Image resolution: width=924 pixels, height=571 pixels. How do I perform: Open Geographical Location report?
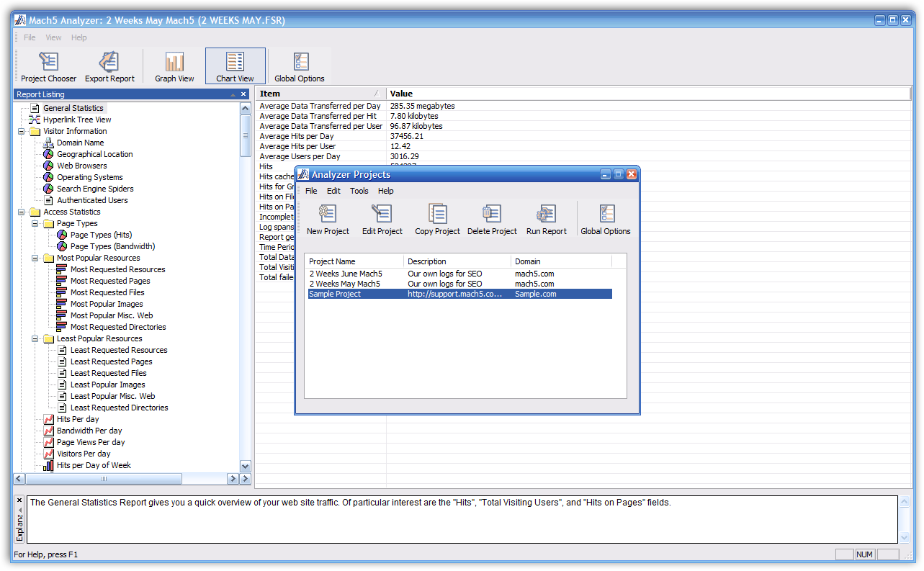94,154
